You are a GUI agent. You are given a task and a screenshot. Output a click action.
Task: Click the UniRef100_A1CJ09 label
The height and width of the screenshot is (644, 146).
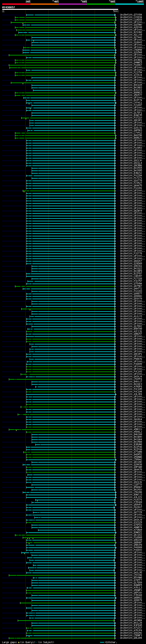[131, 35]
